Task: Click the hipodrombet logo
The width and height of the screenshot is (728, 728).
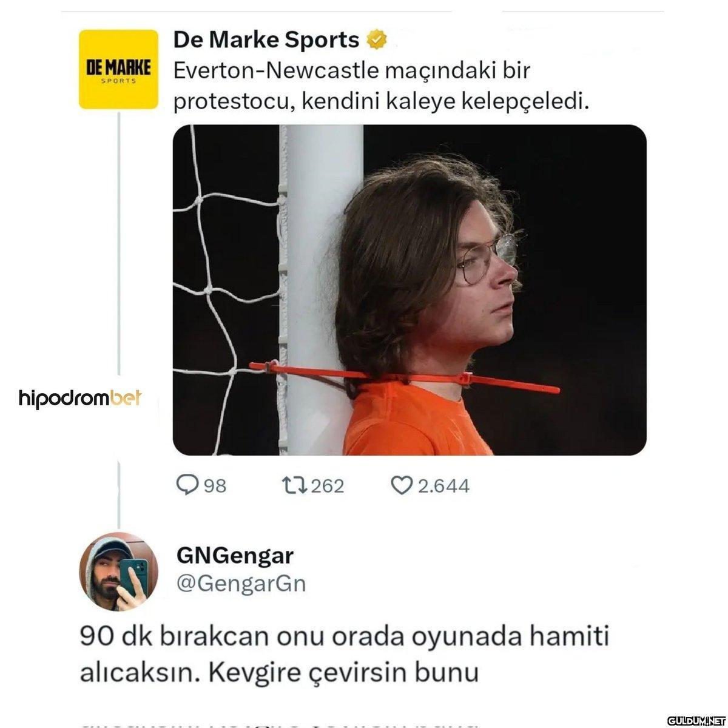Action: [x=80, y=399]
